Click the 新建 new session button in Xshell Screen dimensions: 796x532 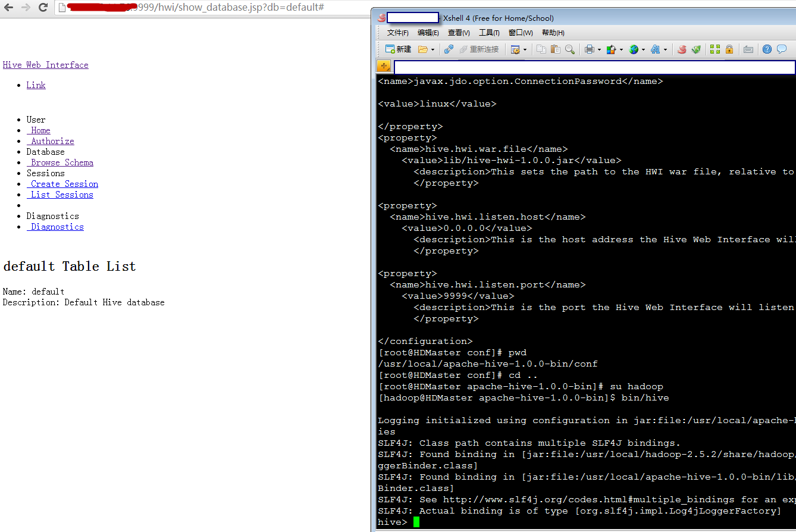(x=398, y=49)
